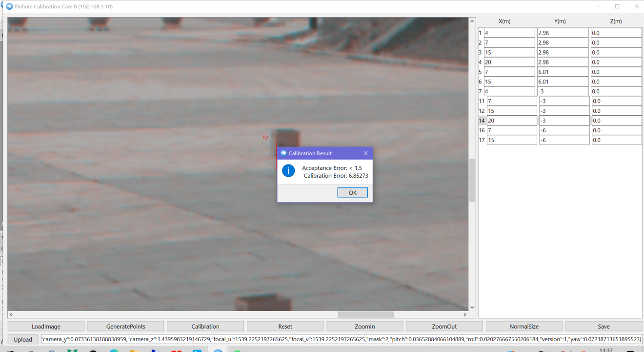This screenshot has height=352, width=644.
Task: Close the Calibration Result dialog with X
Action: coord(365,153)
